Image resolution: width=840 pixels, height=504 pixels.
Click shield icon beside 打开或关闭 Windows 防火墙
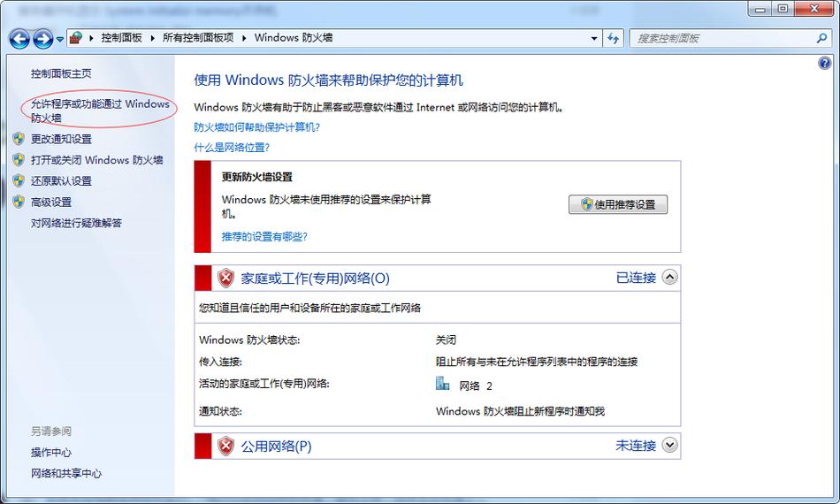coord(19,160)
